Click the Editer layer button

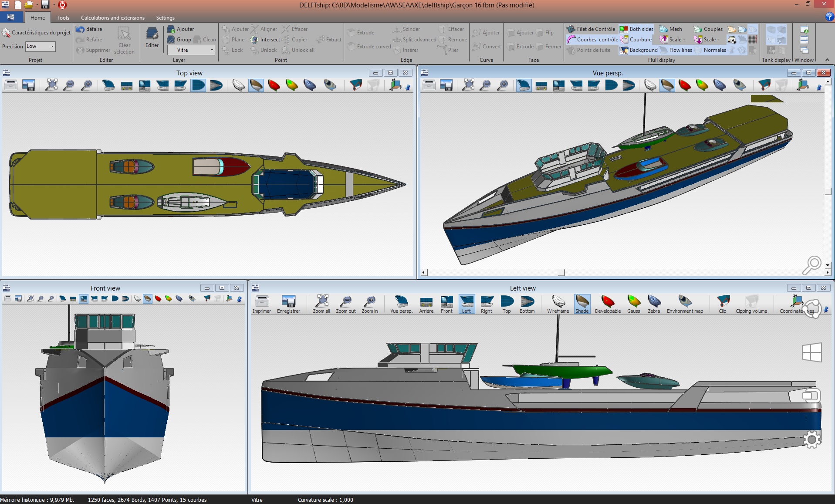point(152,37)
